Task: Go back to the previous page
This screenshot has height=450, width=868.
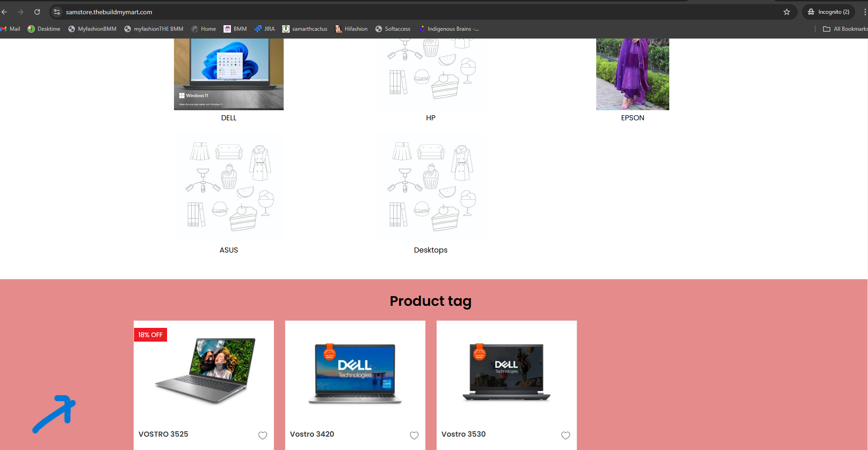Action: (5, 12)
